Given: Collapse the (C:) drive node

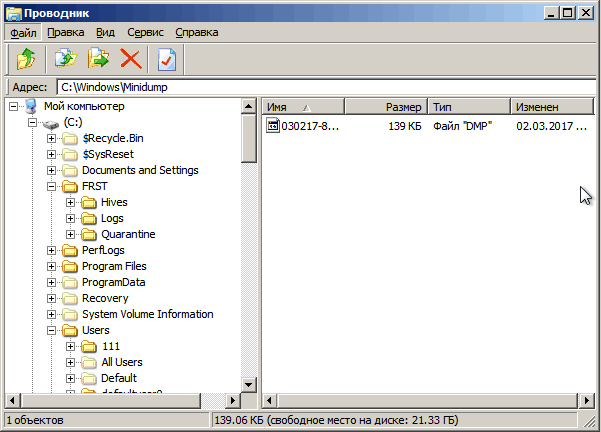Looking at the screenshot, I should tap(33, 123).
